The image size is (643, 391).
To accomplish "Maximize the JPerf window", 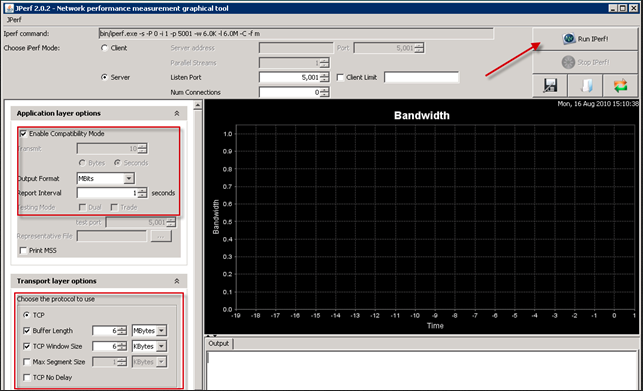I will 622,8.
